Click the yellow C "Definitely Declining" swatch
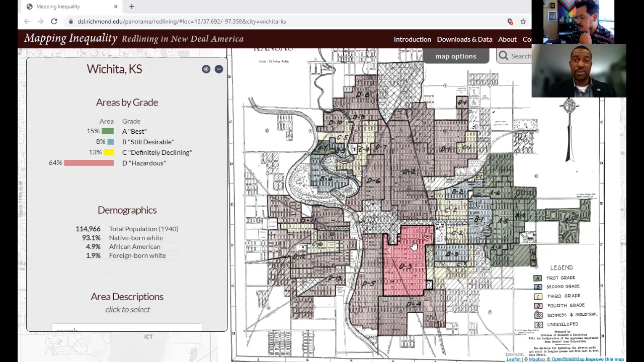644x362 pixels. coord(109,152)
